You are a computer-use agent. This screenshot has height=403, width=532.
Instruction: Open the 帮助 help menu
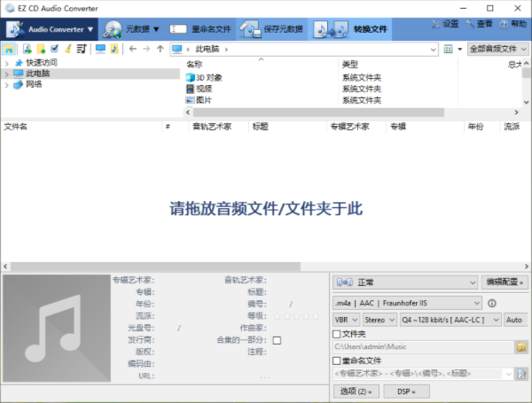513,24
